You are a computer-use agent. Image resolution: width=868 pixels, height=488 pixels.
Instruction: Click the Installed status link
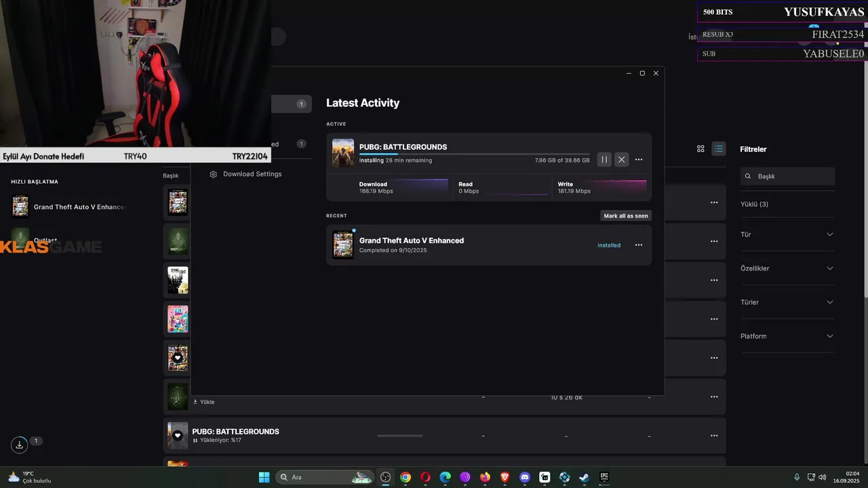[x=609, y=245]
